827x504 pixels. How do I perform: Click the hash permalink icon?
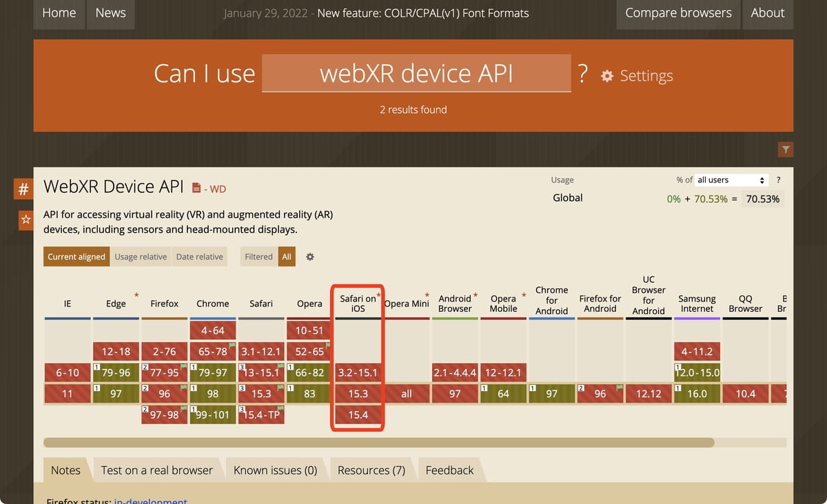pyautogui.click(x=23, y=189)
